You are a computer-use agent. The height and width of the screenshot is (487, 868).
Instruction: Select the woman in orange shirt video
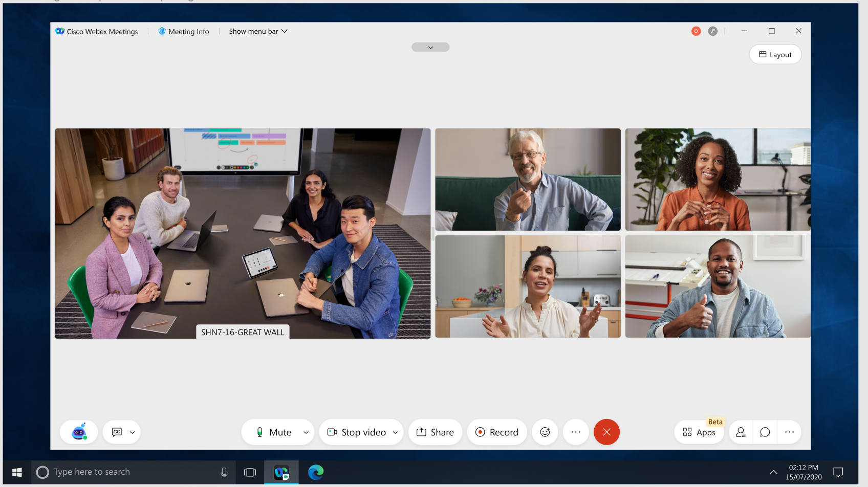[x=718, y=180]
